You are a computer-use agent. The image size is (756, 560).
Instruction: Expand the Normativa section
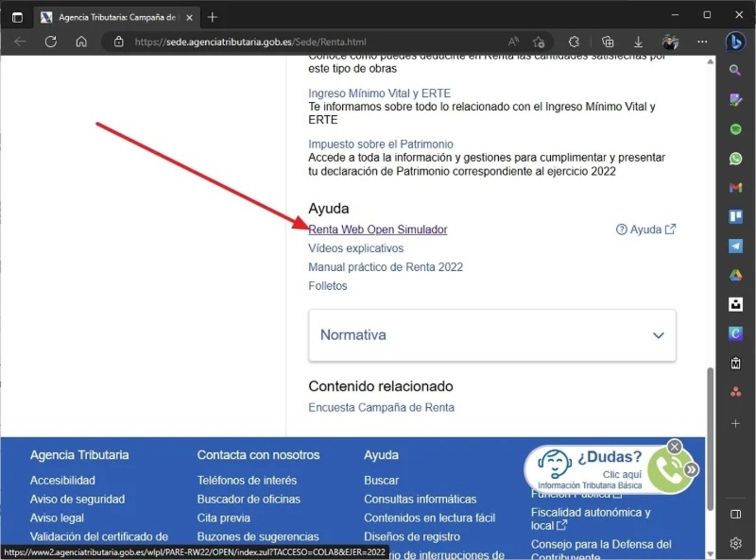point(492,335)
